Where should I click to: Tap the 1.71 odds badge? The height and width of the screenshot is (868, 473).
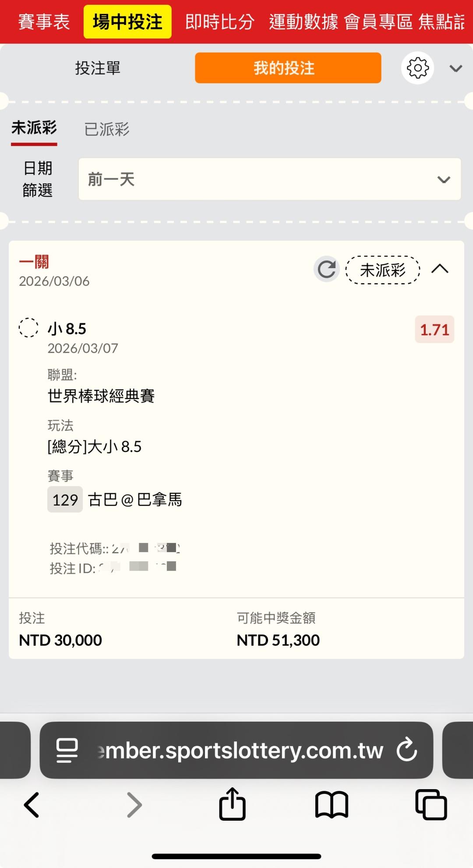(434, 329)
